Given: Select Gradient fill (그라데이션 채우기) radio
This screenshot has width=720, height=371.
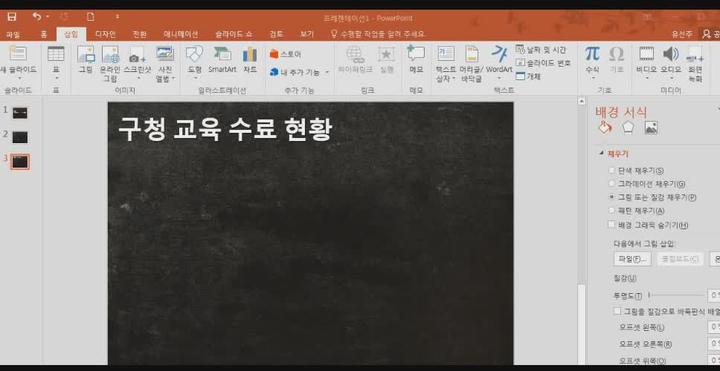Looking at the screenshot, I should tap(612, 184).
